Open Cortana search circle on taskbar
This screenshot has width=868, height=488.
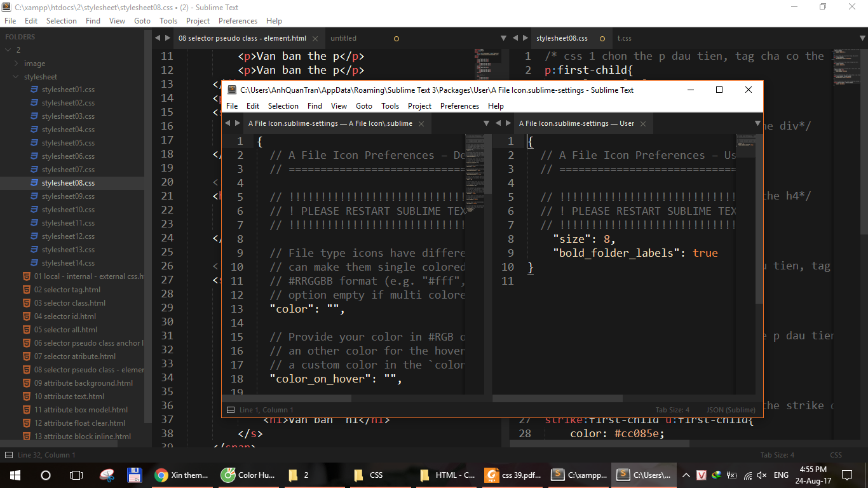click(46, 475)
